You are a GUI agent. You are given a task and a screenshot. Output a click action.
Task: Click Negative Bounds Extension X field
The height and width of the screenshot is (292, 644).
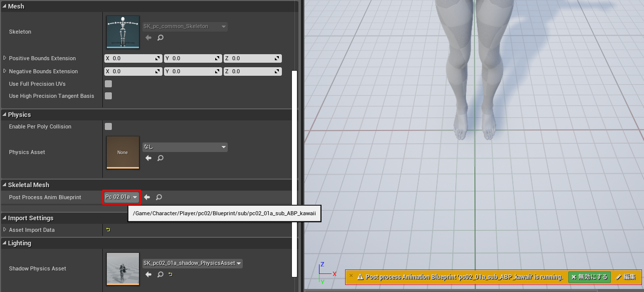(x=133, y=71)
